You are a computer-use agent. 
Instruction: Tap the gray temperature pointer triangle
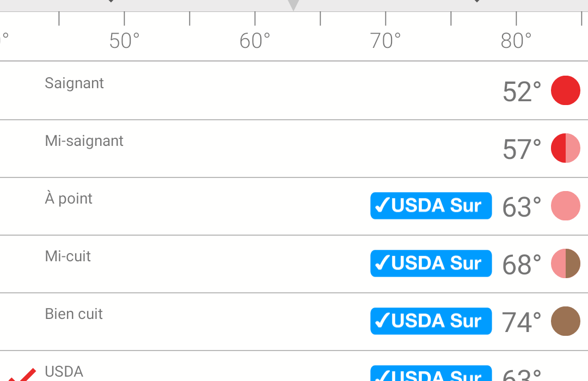tap(293, 5)
